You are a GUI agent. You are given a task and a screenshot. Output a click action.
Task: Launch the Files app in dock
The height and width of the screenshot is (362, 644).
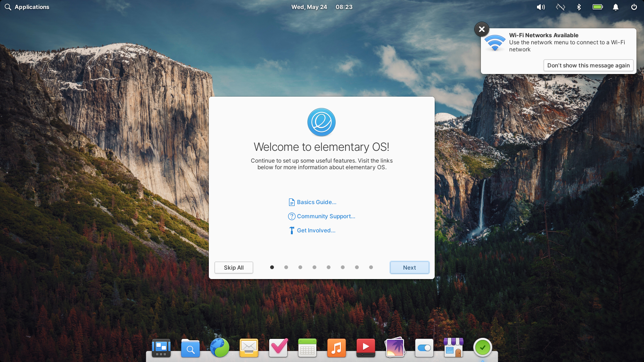[190, 348]
